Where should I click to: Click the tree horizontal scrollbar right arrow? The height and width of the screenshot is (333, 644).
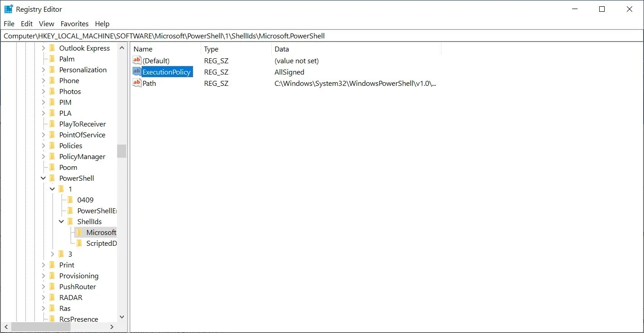point(112,326)
